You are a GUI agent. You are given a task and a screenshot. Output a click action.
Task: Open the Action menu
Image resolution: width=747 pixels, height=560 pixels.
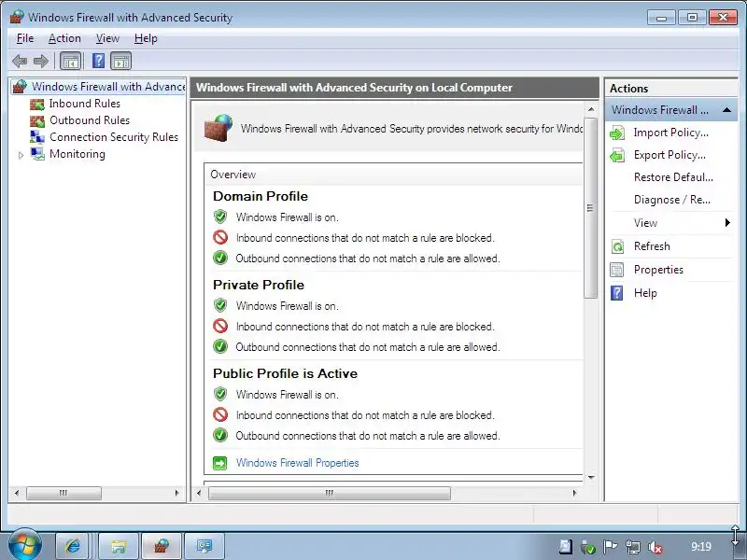coord(64,38)
